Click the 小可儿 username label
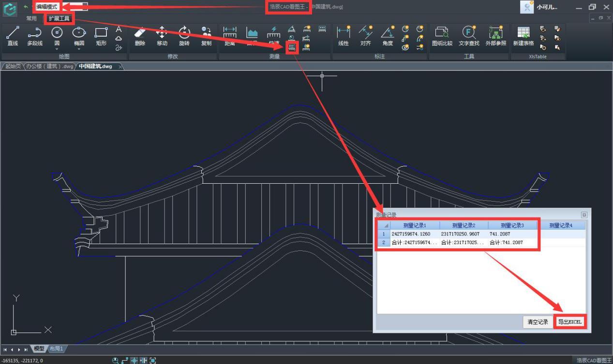Viewport: 613px width, 364px height. tap(547, 7)
